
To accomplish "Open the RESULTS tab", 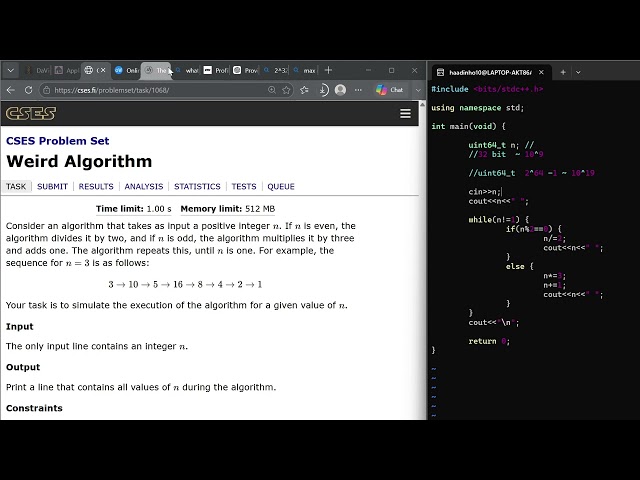I will click(96, 187).
